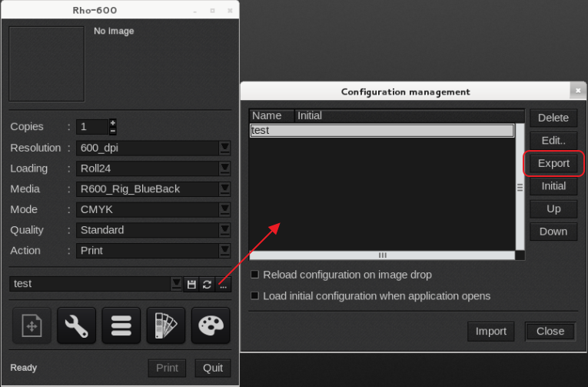Click the Import button
This screenshot has height=387, width=588.
click(490, 331)
